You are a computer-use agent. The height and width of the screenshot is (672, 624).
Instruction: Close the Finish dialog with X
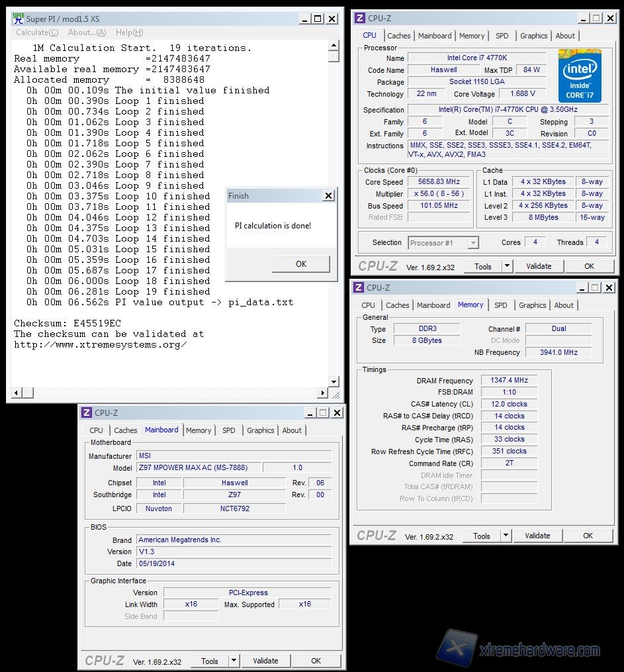coord(328,196)
